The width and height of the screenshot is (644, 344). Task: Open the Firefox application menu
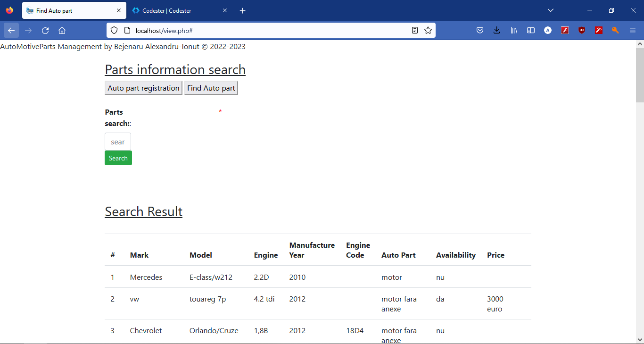click(x=633, y=30)
